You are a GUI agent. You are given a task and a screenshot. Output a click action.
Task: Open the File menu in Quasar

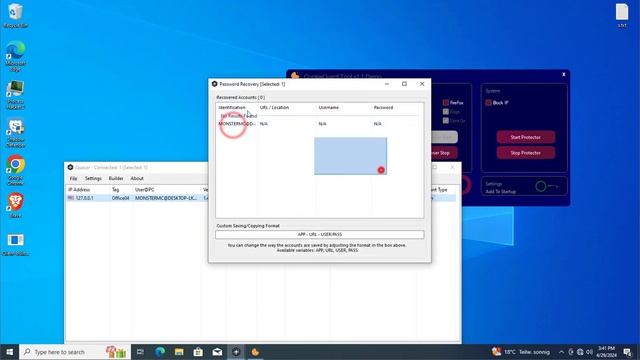[73, 178]
